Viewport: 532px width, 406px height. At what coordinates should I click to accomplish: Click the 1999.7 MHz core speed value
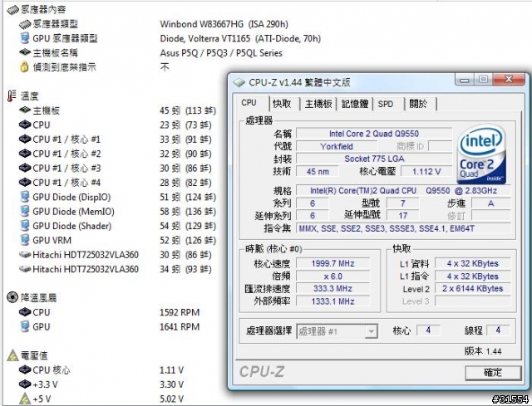pyautogui.click(x=332, y=263)
